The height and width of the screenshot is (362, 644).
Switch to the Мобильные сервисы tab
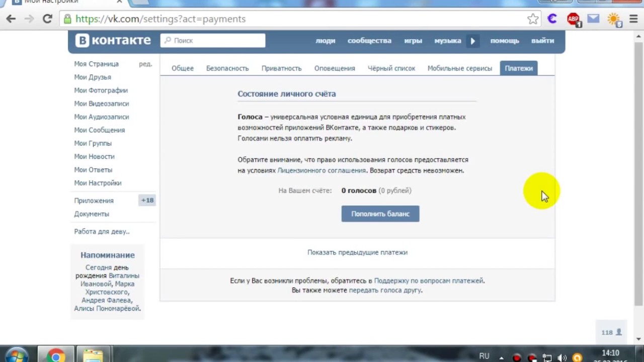460,68
